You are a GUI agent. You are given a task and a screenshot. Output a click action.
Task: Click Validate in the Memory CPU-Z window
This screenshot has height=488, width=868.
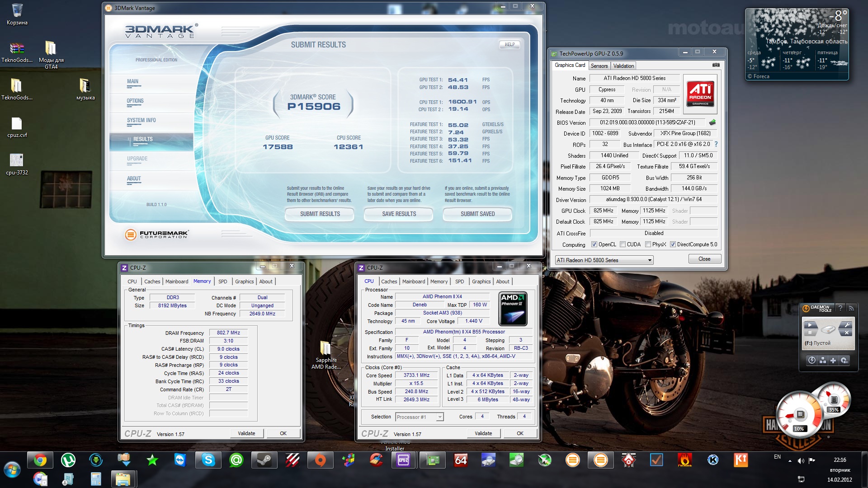coord(246,434)
